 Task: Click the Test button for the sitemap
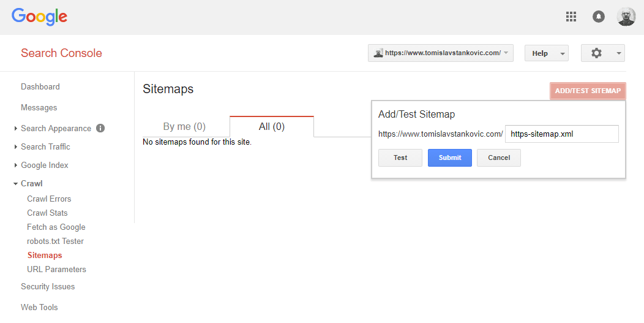tap(400, 158)
